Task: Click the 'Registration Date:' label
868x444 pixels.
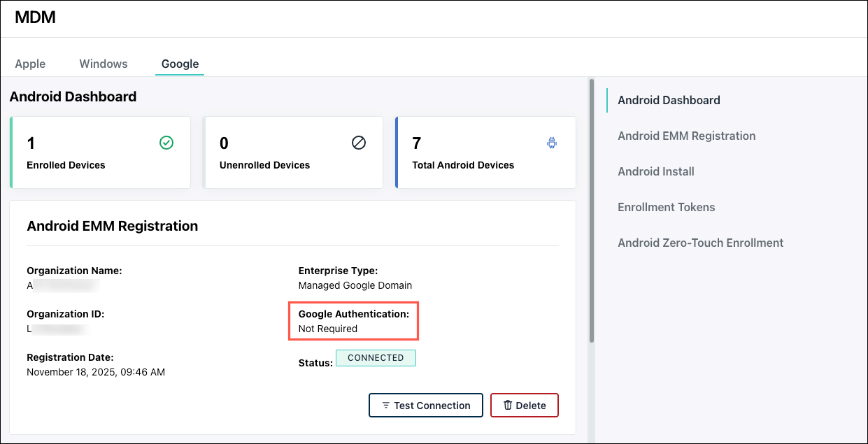Action: [70, 357]
